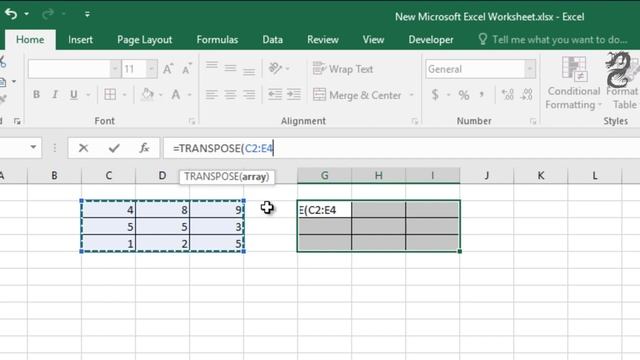
Task: Open the Review tab
Action: click(x=323, y=40)
